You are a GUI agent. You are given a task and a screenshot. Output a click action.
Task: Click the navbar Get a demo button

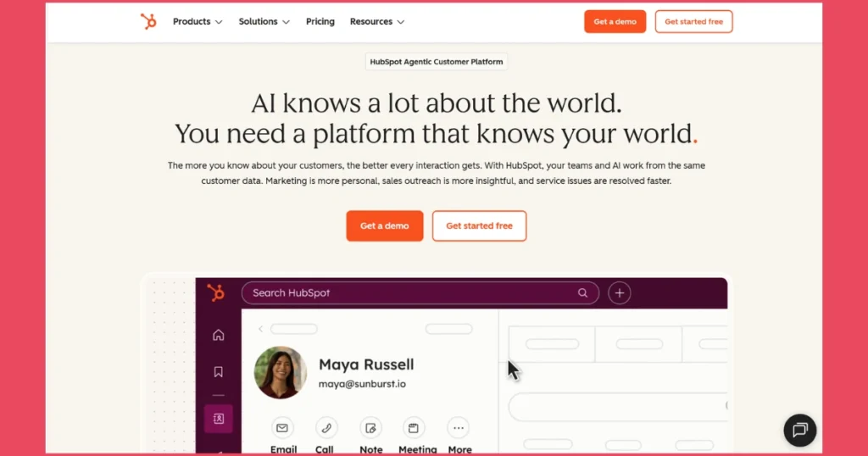(x=615, y=21)
